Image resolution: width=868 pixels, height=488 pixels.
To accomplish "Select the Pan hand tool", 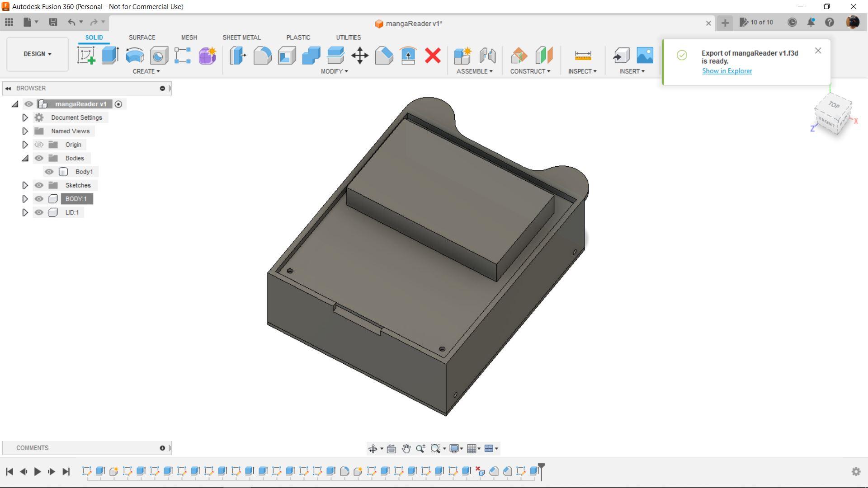I will coord(406,449).
